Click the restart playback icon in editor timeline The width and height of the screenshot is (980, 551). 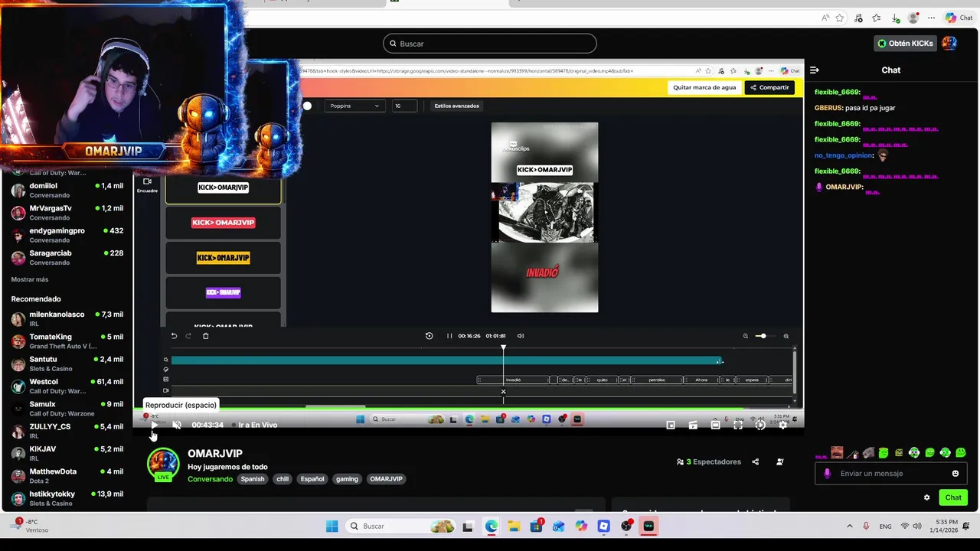429,336
